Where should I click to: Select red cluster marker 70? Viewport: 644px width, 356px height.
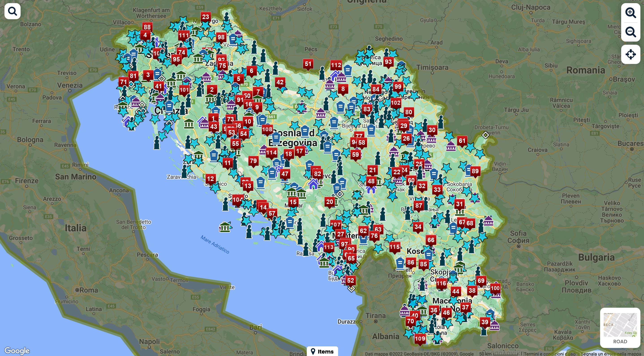coord(410,322)
